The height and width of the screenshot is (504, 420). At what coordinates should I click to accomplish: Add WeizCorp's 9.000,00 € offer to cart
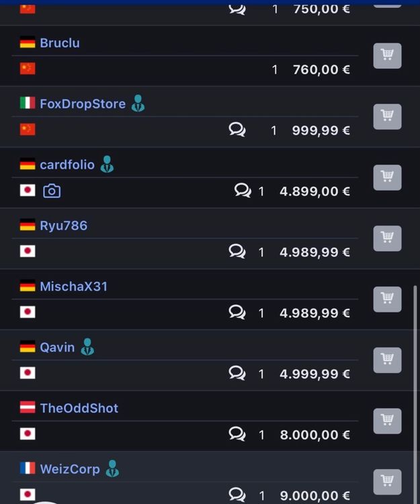387,482
